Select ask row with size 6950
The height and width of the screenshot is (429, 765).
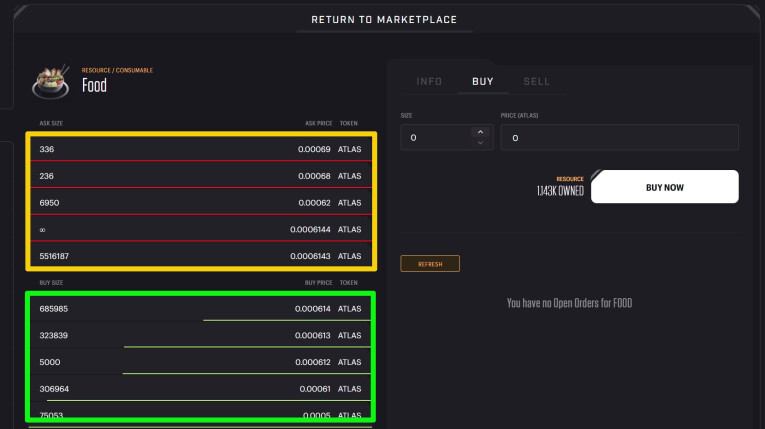pos(201,203)
